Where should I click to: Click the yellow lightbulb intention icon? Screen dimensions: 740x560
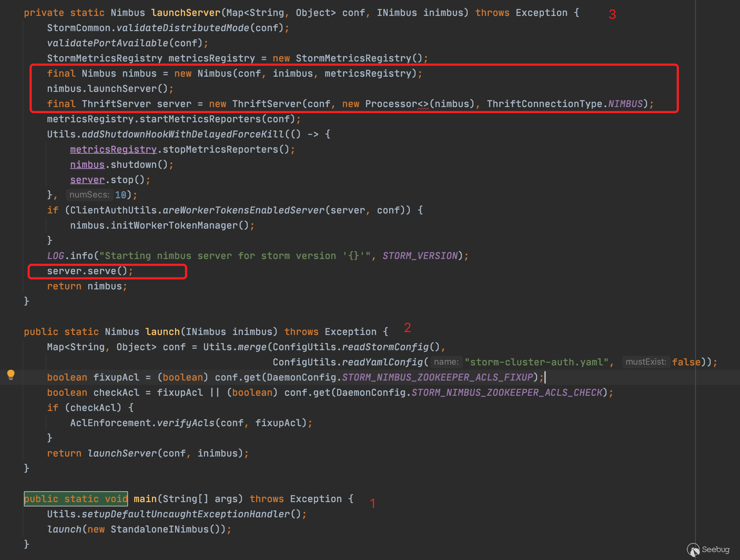(11, 375)
